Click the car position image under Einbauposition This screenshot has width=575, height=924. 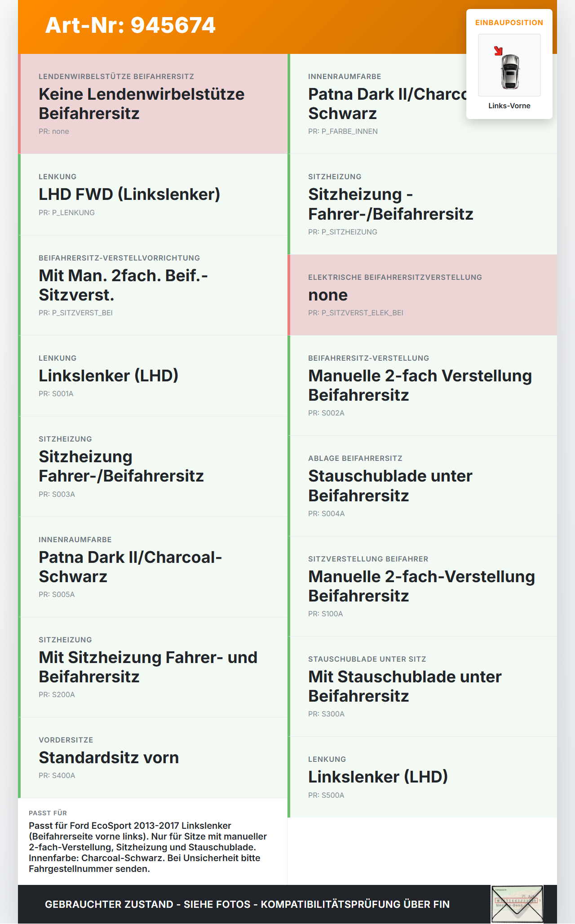[x=509, y=65]
